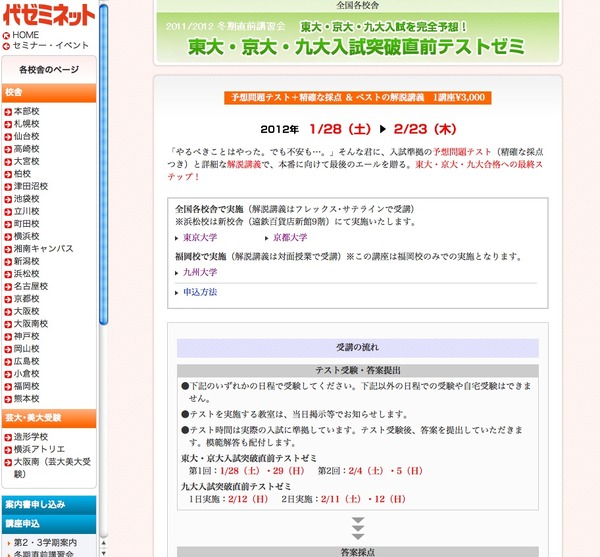
Task: Click arrow icon next to 横浜アトリエ
Action: point(8,450)
